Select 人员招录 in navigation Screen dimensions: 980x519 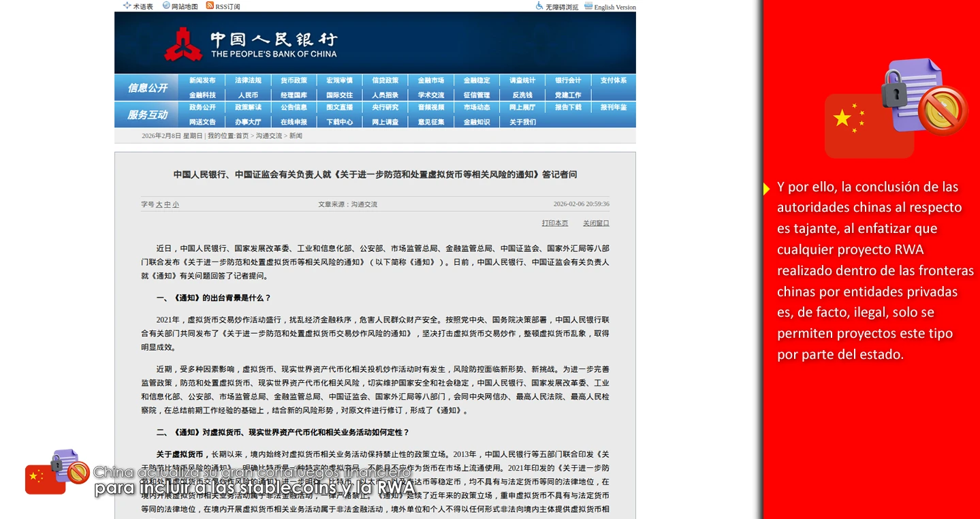tap(385, 95)
